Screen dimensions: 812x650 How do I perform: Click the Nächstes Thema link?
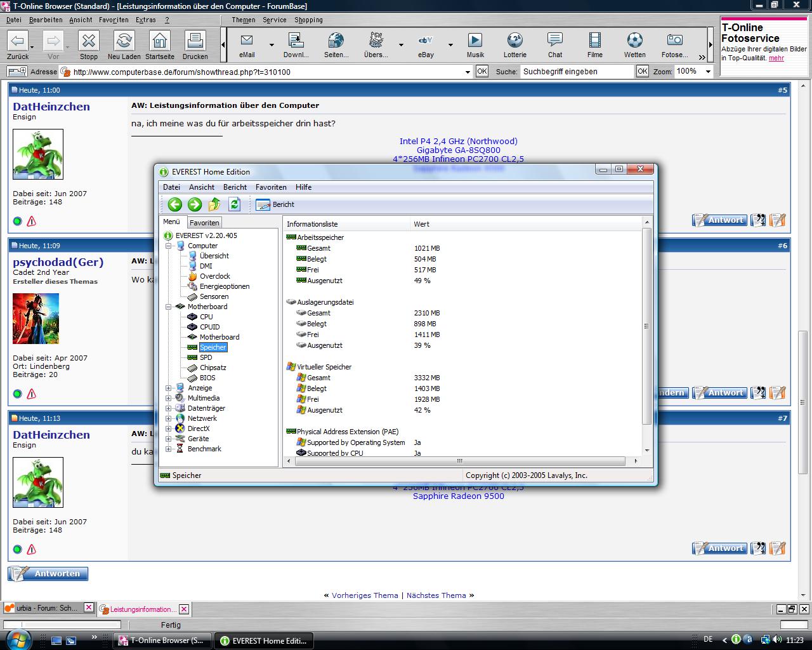click(436, 595)
